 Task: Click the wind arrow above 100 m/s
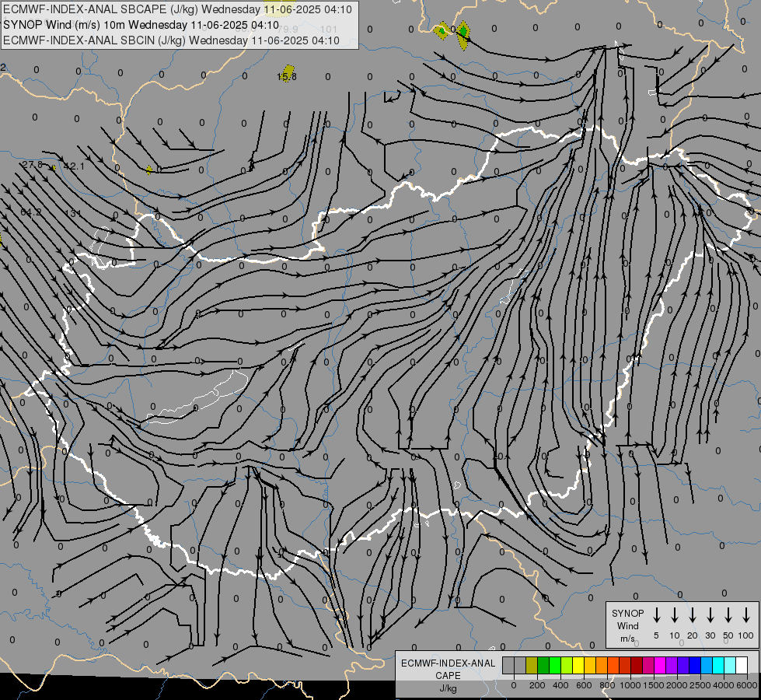pos(746,614)
